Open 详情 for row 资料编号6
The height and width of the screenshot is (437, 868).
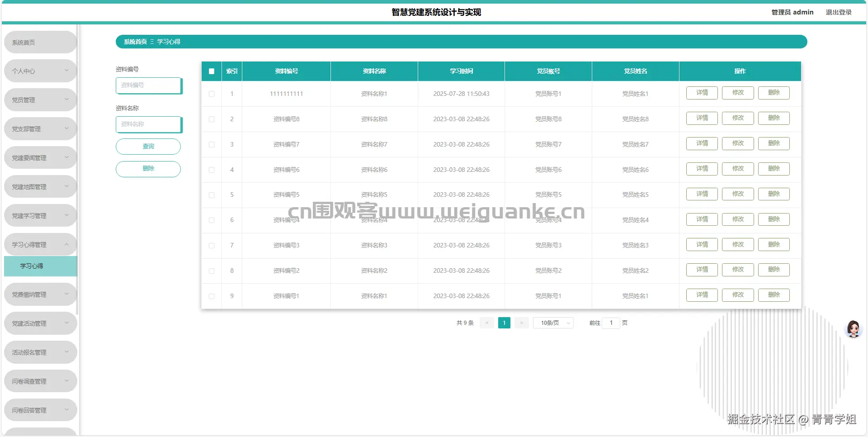pyautogui.click(x=702, y=169)
